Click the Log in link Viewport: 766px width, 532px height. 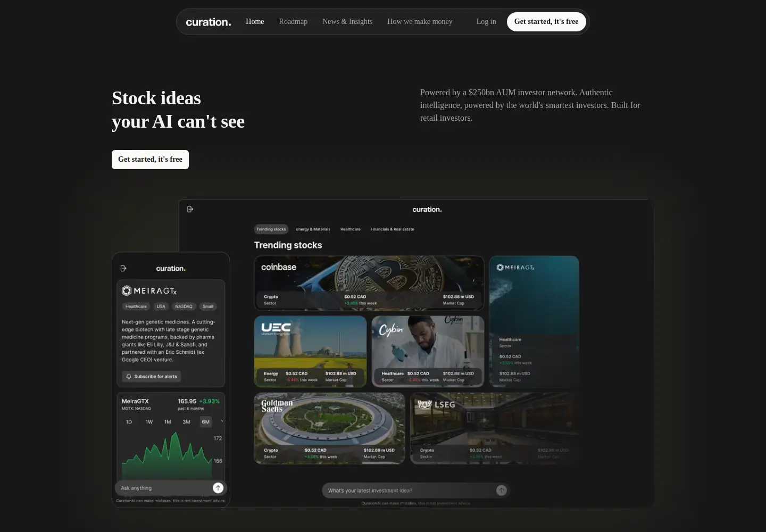486,22
